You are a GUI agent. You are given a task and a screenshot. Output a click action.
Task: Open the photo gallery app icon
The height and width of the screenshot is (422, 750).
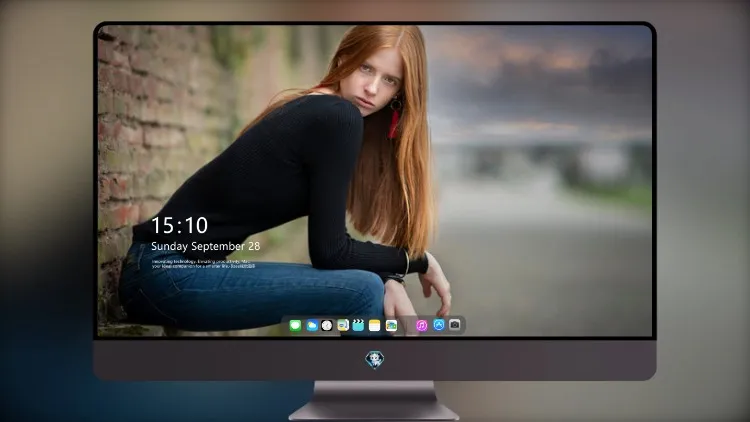(x=391, y=326)
